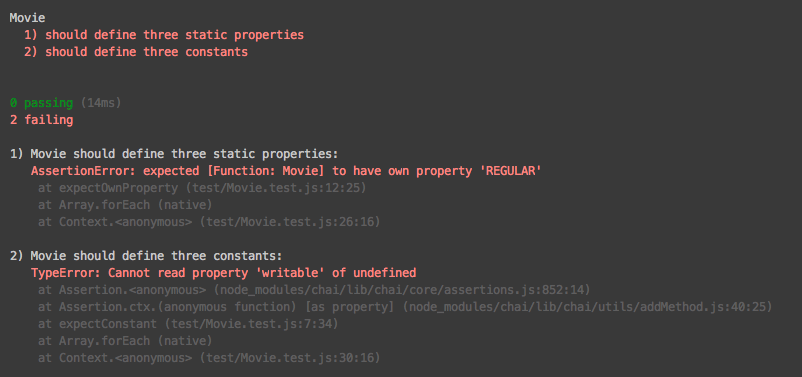This screenshot has width=802, height=377.
Task: Click the AssertionError message about 'REGULAR'
Action: pos(286,171)
